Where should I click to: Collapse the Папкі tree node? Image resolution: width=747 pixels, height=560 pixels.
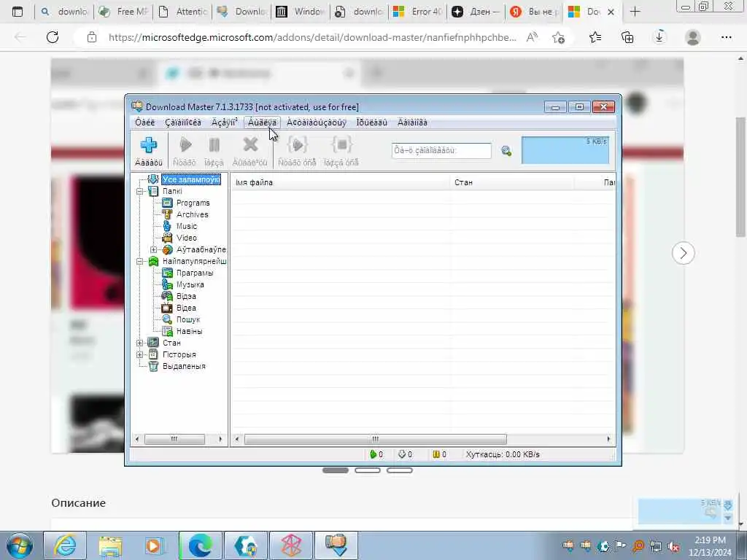pyautogui.click(x=139, y=192)
